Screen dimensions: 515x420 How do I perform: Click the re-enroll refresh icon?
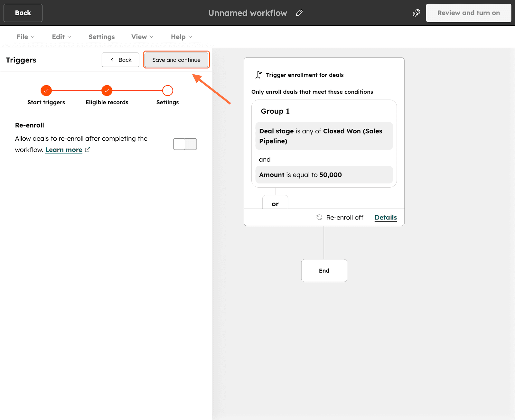319,217
